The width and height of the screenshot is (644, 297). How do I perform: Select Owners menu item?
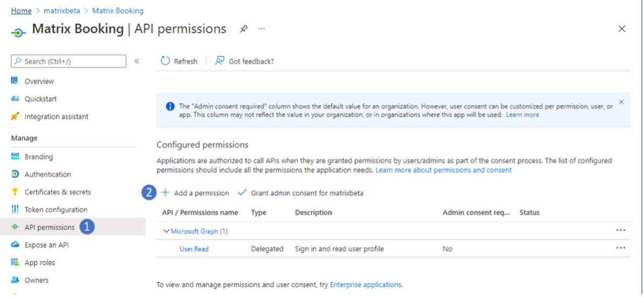[37, 280]
